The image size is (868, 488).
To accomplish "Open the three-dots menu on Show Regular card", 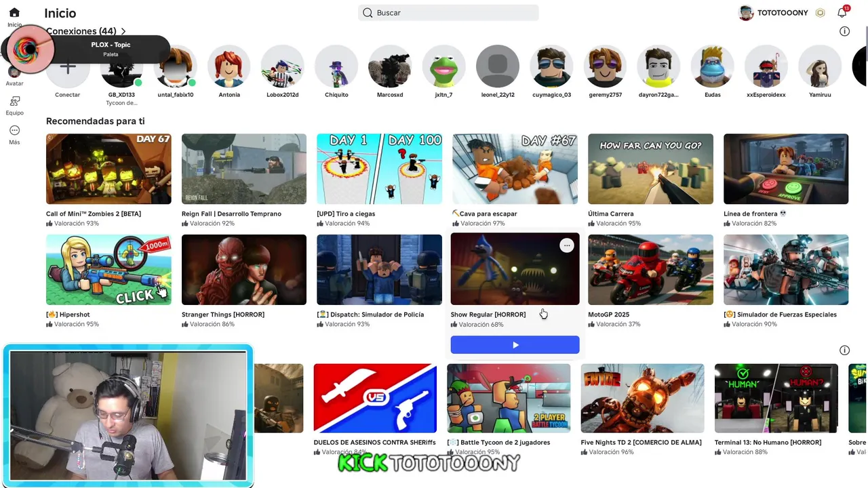I will (x=566, y=245).
